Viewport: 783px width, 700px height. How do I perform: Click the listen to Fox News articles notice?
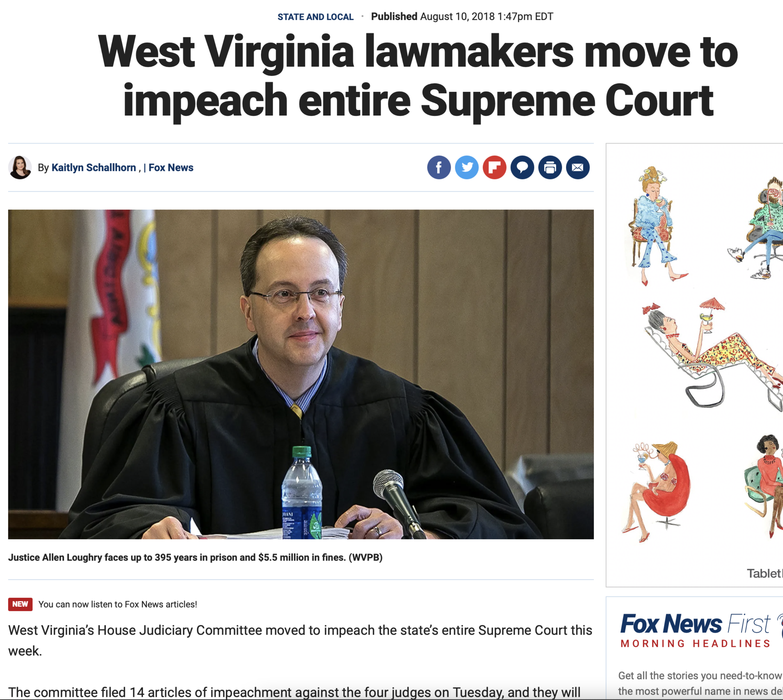[118, 604]
